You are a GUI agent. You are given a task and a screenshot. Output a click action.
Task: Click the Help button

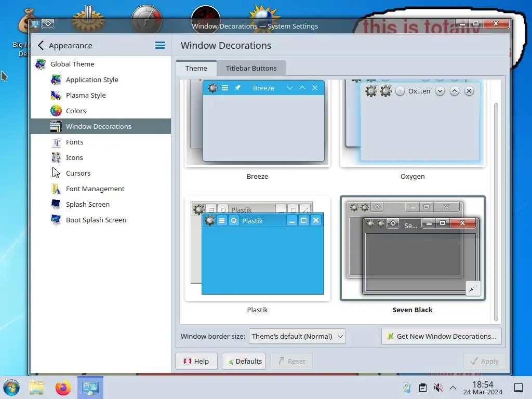pos(196,362)
